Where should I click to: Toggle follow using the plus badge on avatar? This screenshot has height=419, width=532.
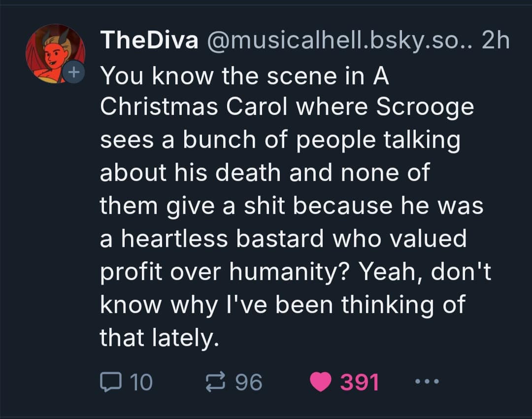pyautogui.click(x=75, y=71)
